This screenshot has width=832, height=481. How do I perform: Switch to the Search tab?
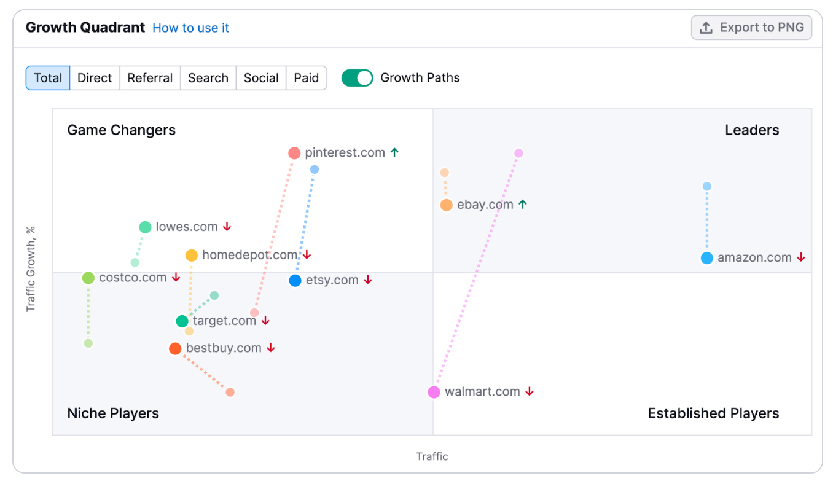(x=208, y=78)
